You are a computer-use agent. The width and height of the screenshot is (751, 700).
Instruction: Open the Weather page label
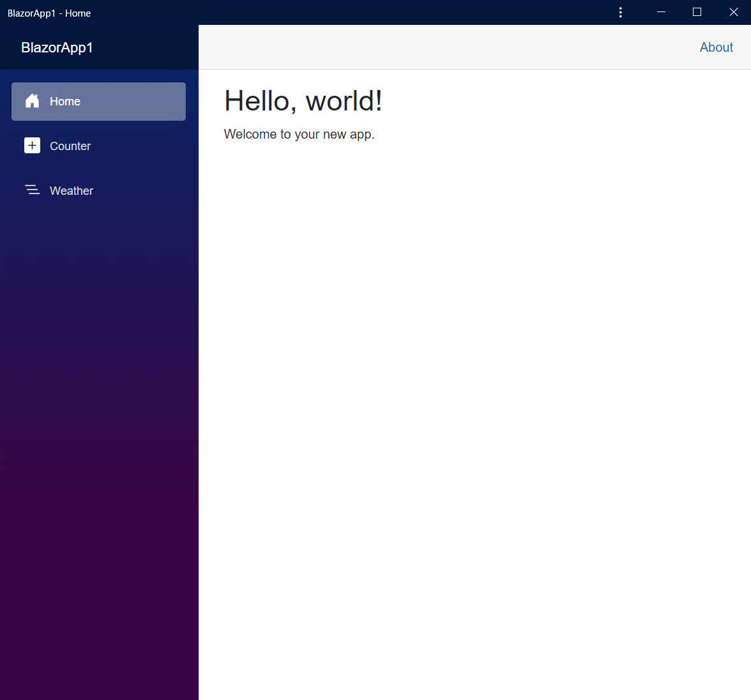click(x=72, y=191)
